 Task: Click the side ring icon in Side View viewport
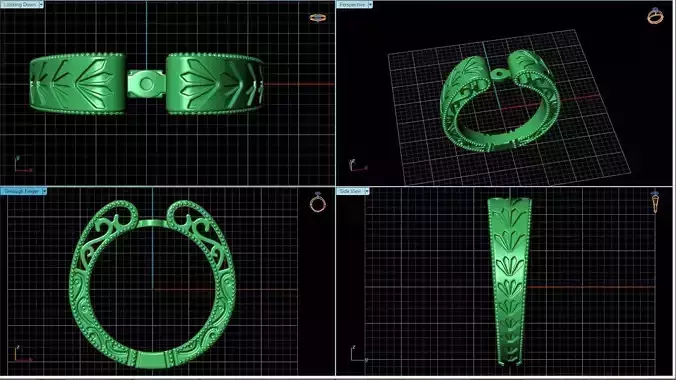(x=655, y=202)
